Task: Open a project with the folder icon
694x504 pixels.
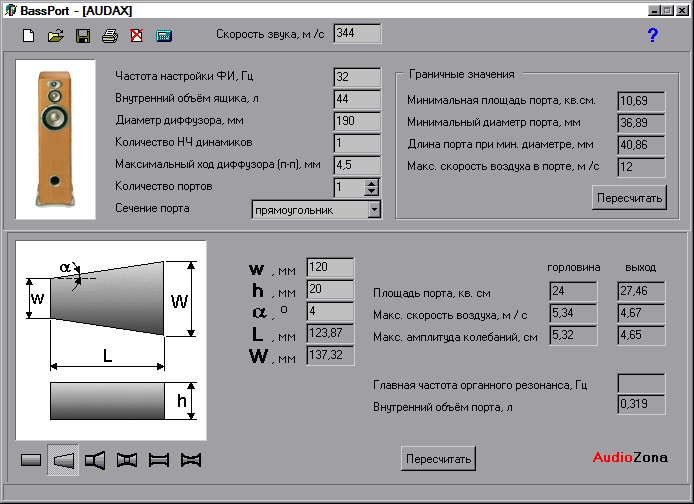Action: point(56,35)
